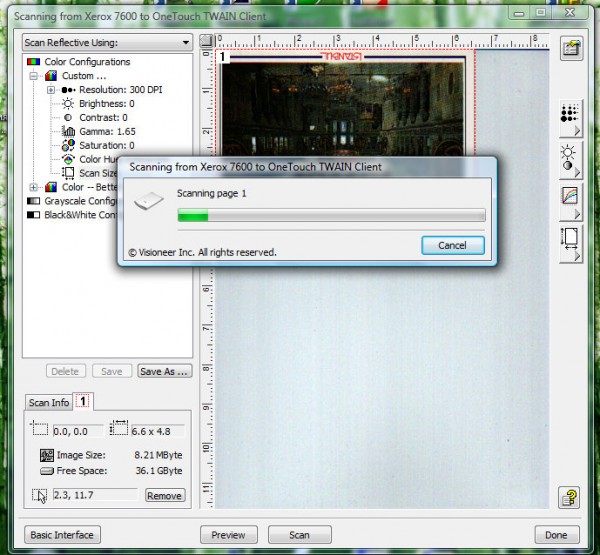Select the Color Configurations icon
Screen dimensions: 600x555
pyautogui.click(x=34, y=62)
